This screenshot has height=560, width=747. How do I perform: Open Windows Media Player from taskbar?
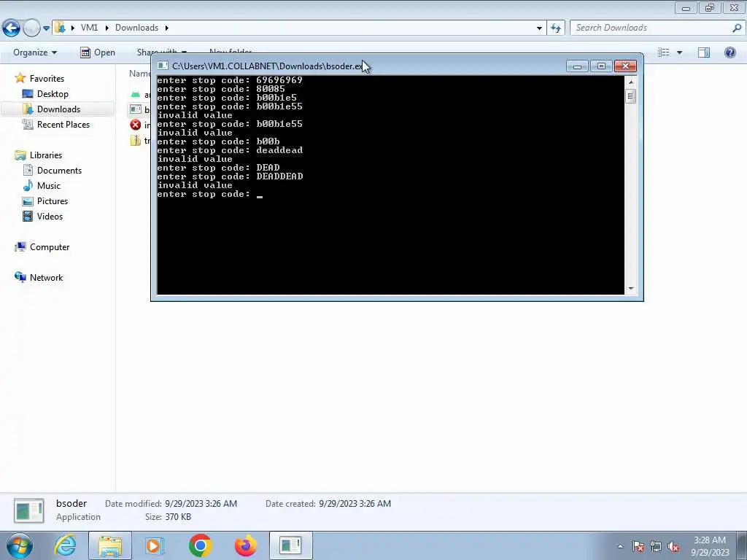pos(155,545)
